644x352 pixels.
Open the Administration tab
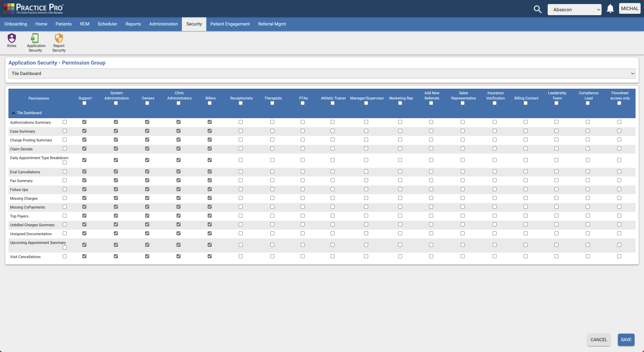(x=164, y=24)
